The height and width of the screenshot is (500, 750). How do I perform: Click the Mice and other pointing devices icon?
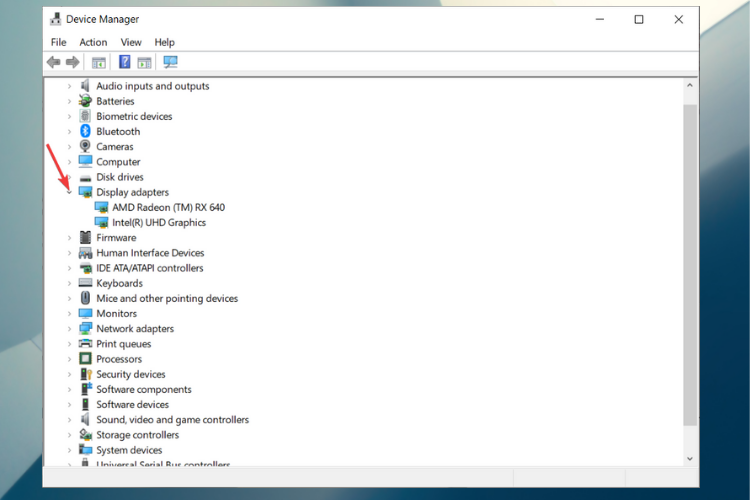(x=85, y=298)
